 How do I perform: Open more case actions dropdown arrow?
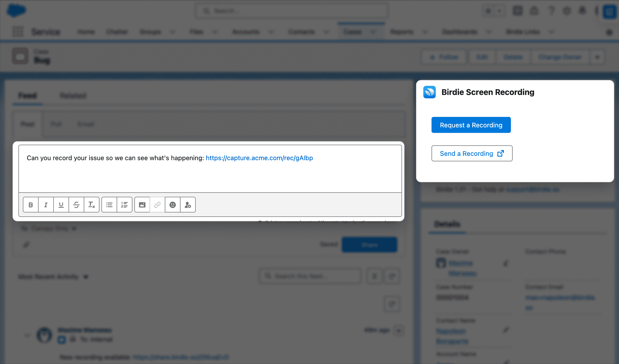click(597, 57)
